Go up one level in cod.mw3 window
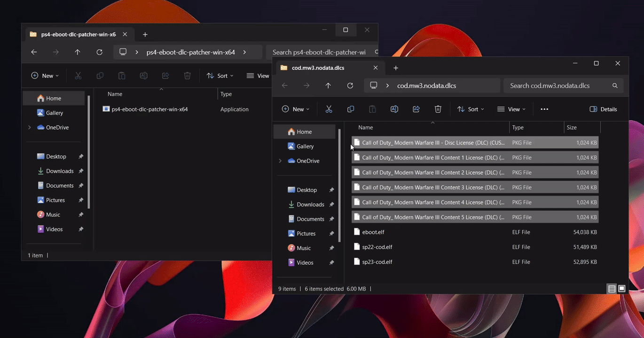Screen dimensions: 644x338 click(328, 85)
